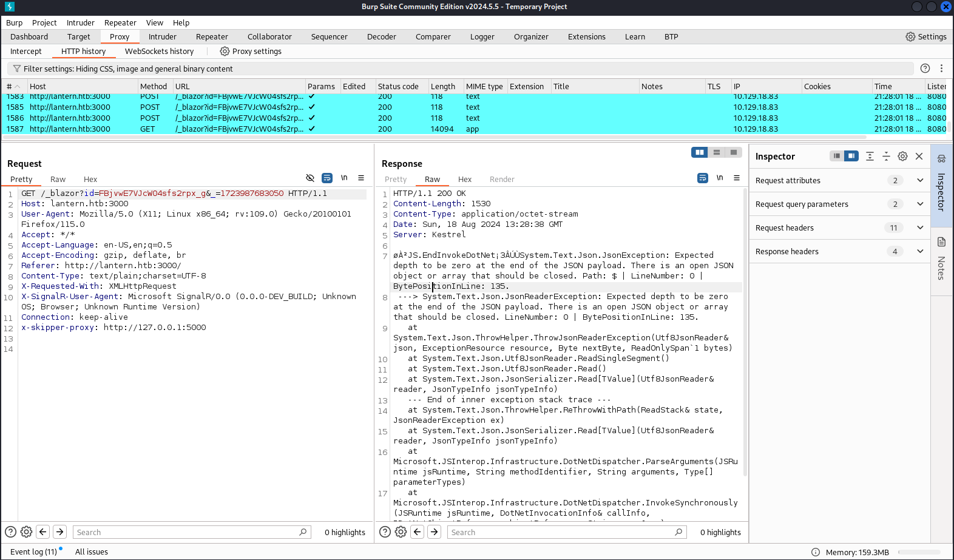Click the Request search input field
This screenshot has width=954, height=560.
[192, 532]
